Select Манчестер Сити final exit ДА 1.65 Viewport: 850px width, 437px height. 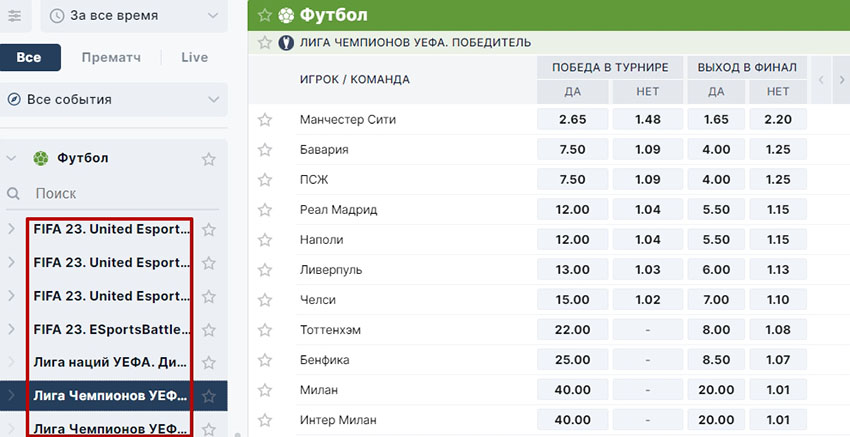(x=716, y=119)
